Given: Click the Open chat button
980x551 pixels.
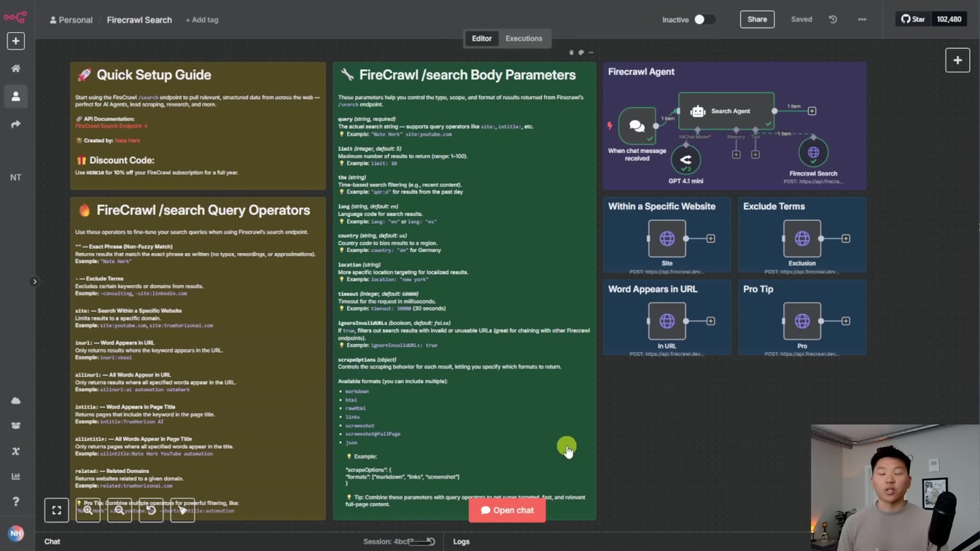Looking at the screenshot, I should pos(507,510).
